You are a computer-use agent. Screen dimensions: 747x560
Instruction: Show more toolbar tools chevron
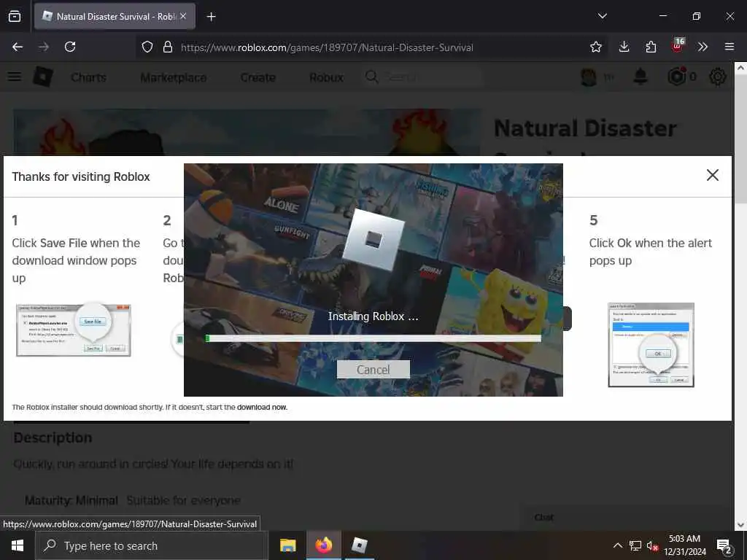[703, 47]
